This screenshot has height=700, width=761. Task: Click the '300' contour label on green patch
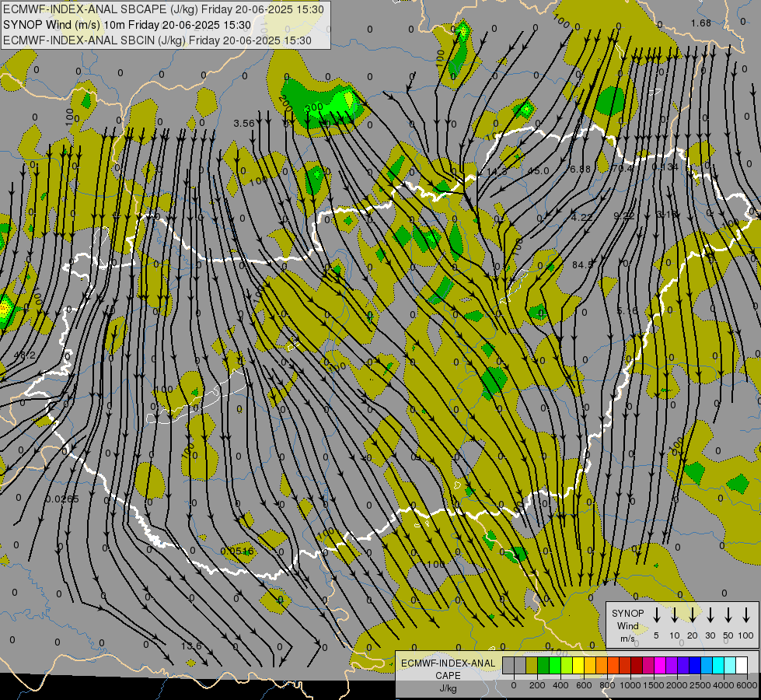[x=315, y=107]
